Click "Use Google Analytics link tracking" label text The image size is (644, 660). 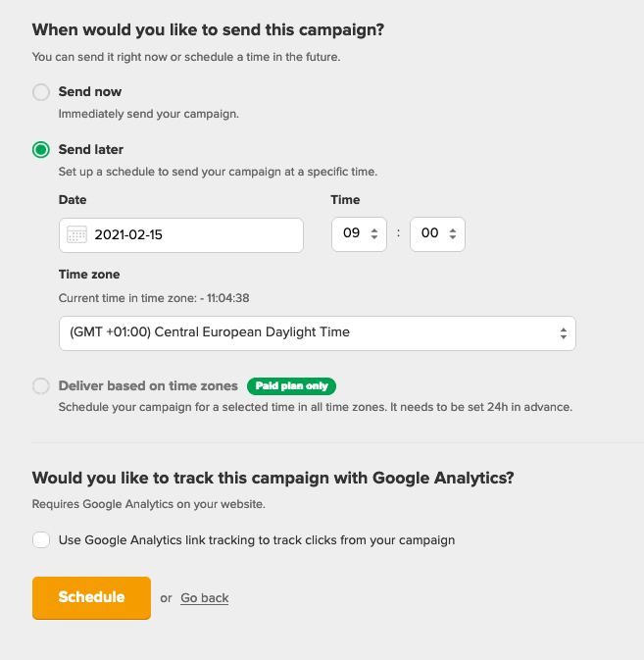click(x=257, y=540)
